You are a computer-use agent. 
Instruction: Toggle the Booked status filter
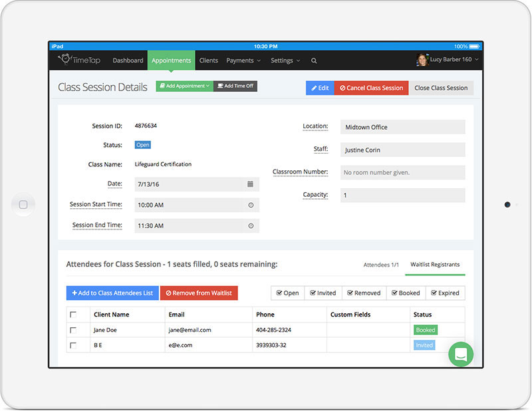[x=406, y=293]
